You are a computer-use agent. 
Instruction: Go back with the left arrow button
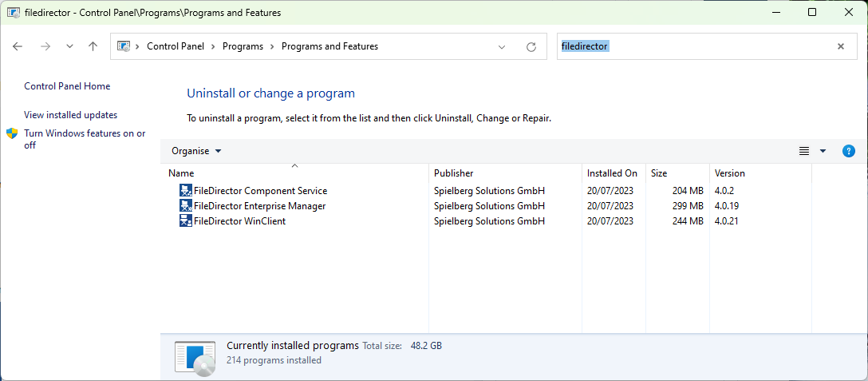18,46
